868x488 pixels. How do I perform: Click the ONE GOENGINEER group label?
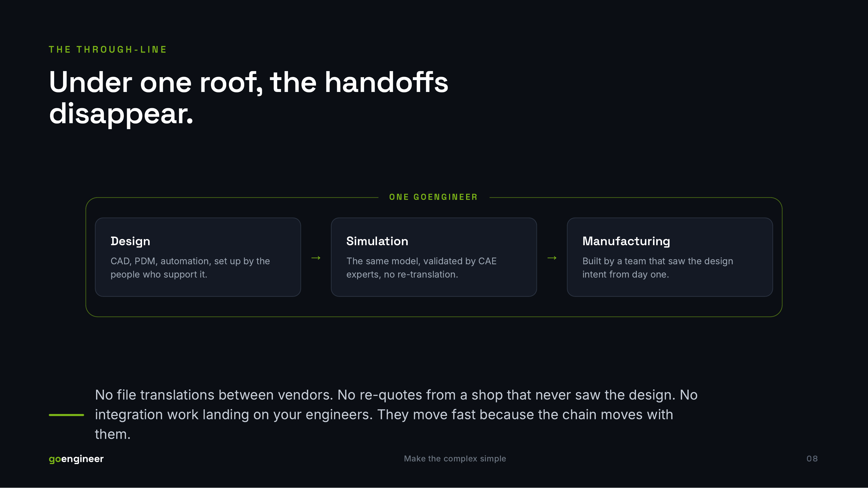433,197
